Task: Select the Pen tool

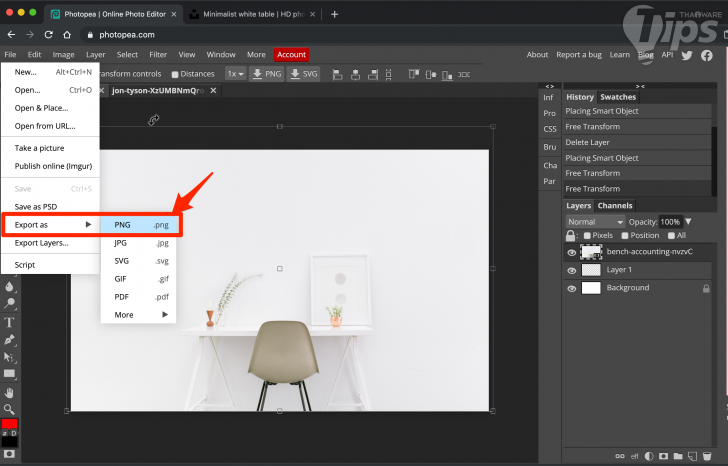Action: [10, 340]
